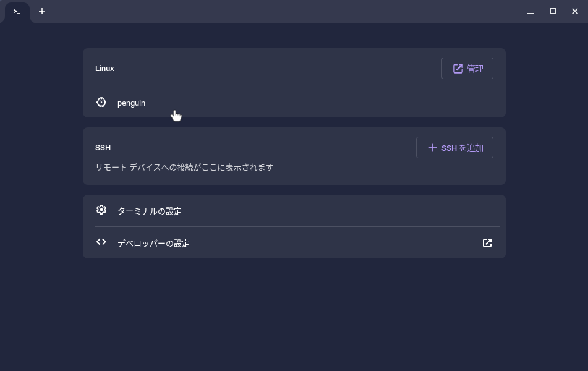Click the penguin container icon
The image size is (588, 371).
[101, 102]
